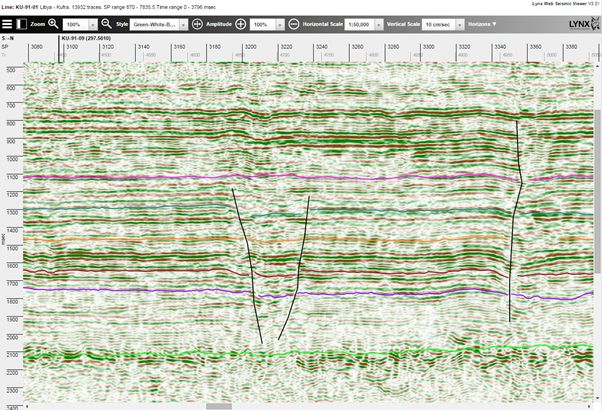This screenshot has width=602, height=410.
Task: Open the Style Green-White-B... dropdown
Action: tap(159, 24)
